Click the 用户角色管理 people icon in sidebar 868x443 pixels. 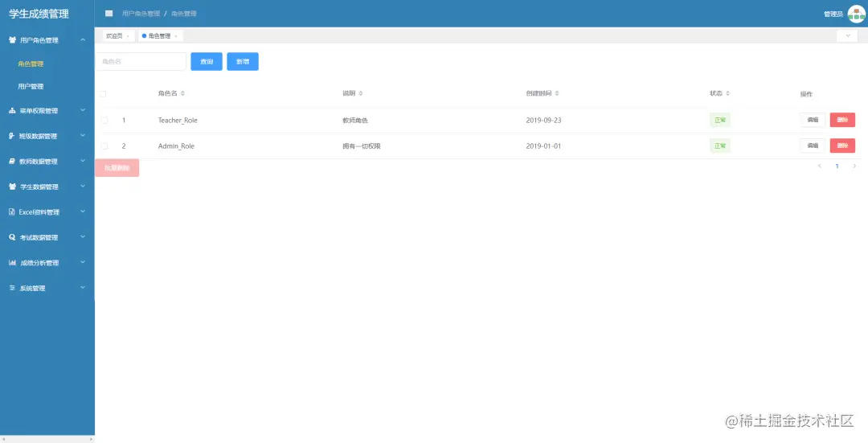12,40
